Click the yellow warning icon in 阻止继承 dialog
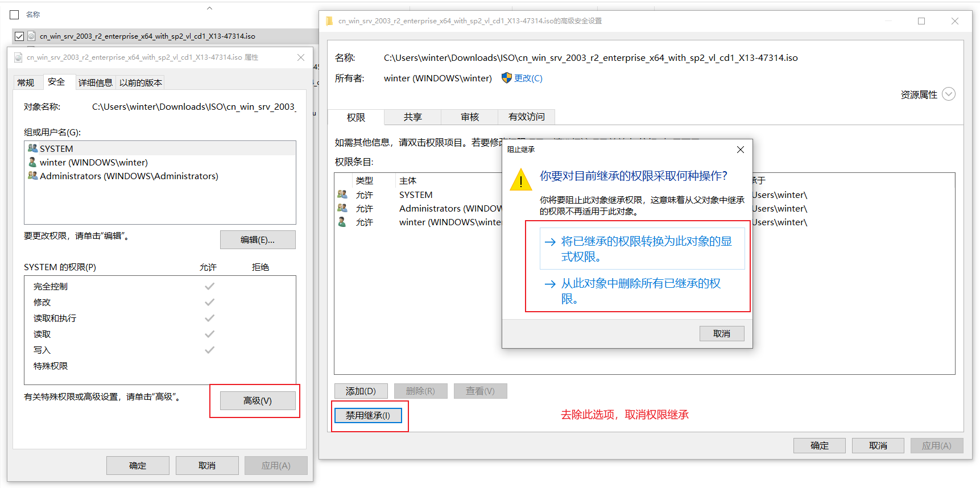980x488 pixels. (x=521, y=180)
